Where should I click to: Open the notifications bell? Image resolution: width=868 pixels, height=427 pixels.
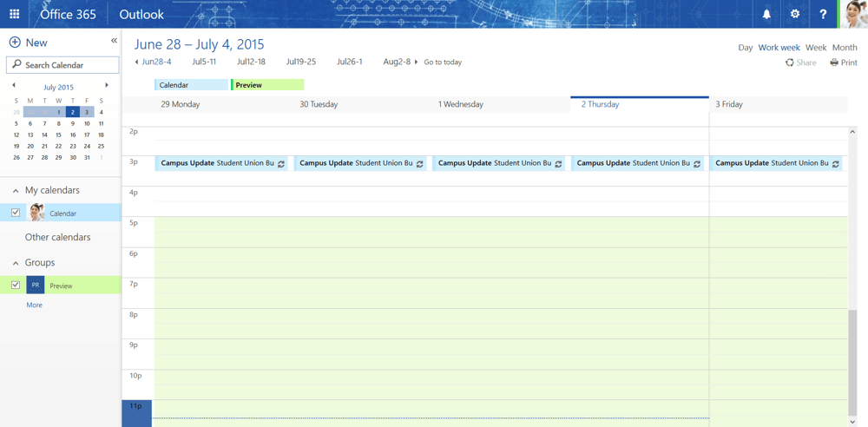click(766, 14)
